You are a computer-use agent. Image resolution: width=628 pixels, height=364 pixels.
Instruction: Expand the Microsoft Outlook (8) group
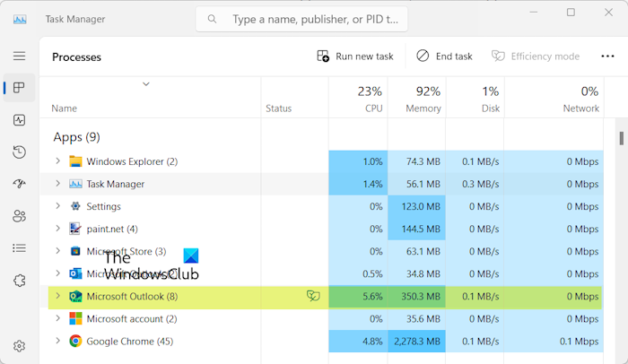click(57, 296)
